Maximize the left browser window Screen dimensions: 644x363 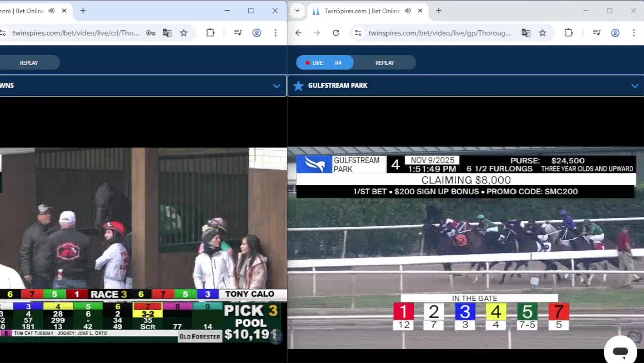(251, 11)
